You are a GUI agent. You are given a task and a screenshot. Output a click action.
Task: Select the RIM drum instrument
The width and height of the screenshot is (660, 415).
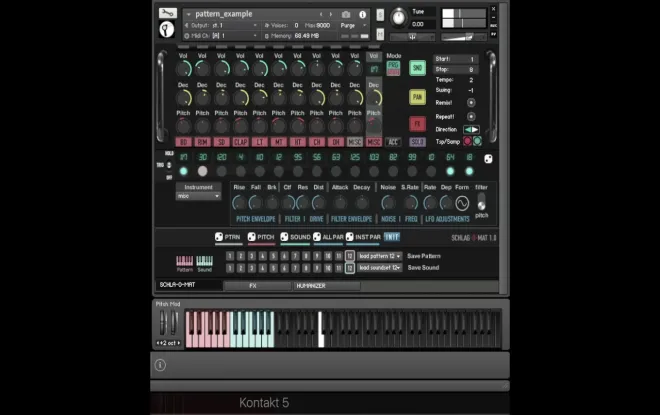click(202, 142)
